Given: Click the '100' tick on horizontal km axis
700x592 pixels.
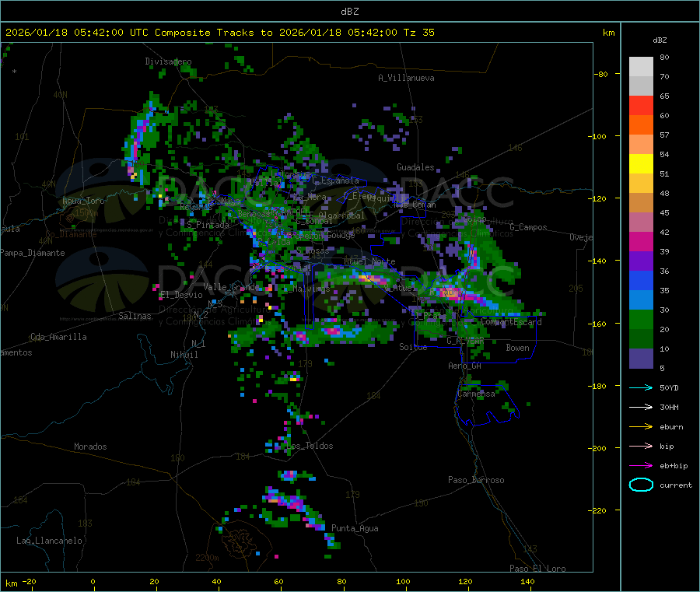Looking at the screenshot, I should point(403,581).
